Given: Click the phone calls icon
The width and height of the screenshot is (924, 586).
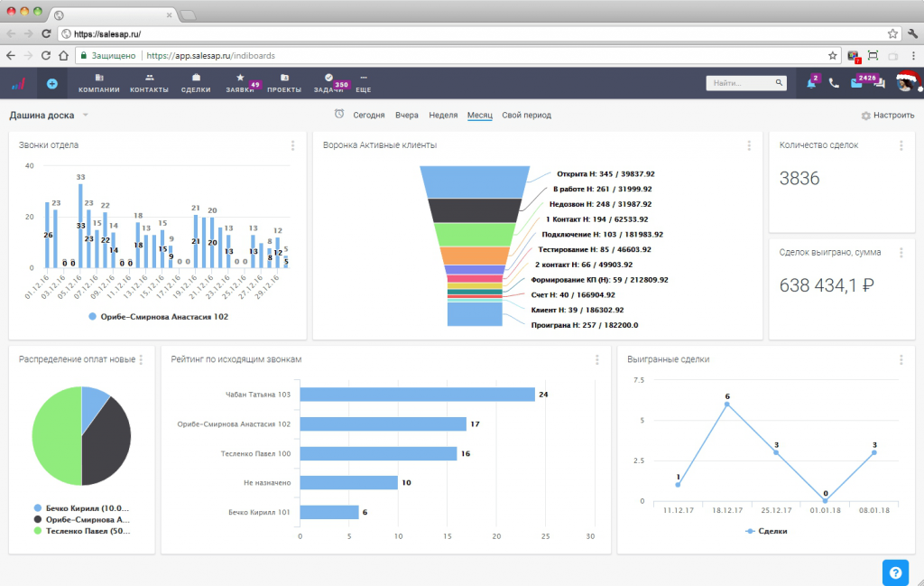Looking at the screenshot, I should tap(835, 82).
